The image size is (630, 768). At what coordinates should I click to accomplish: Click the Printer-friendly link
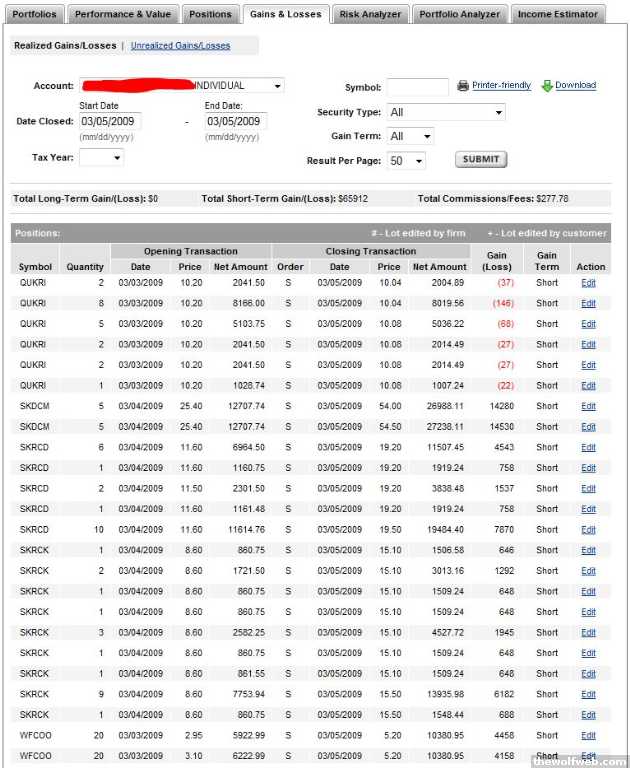[x=501, y=86]
